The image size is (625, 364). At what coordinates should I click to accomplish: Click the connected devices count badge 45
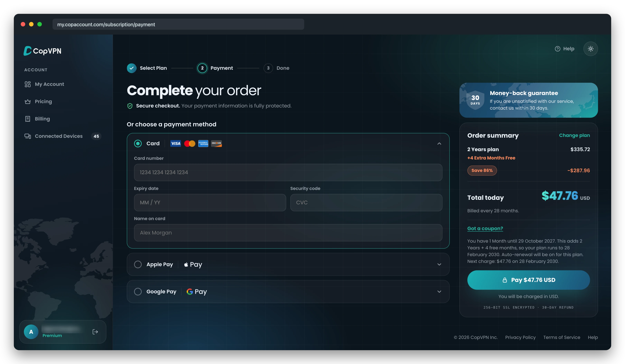pos(96,136)
